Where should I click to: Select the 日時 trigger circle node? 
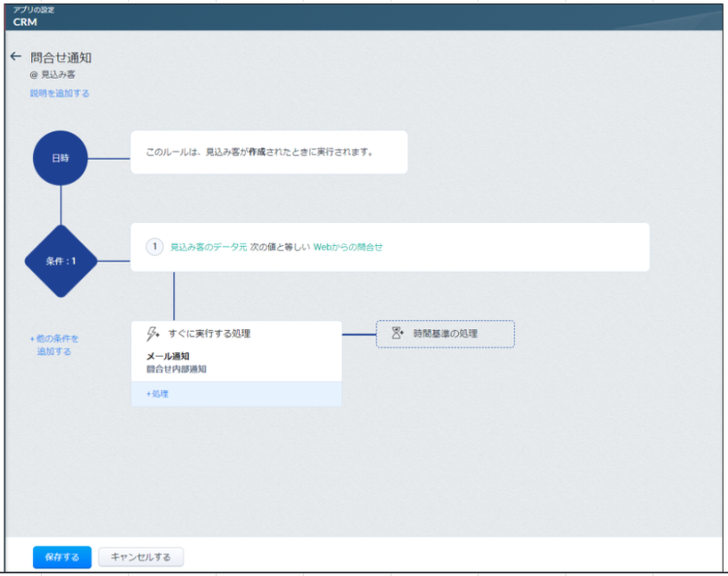[59, 155]
